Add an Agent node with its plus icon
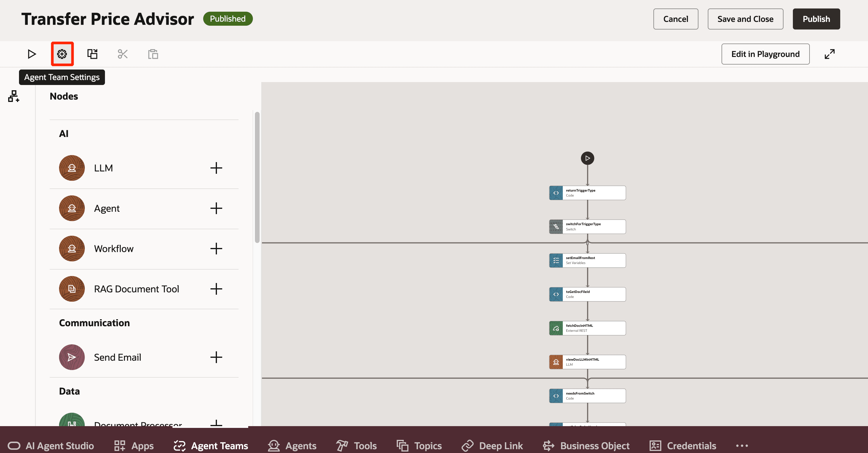 coord(216,208)
